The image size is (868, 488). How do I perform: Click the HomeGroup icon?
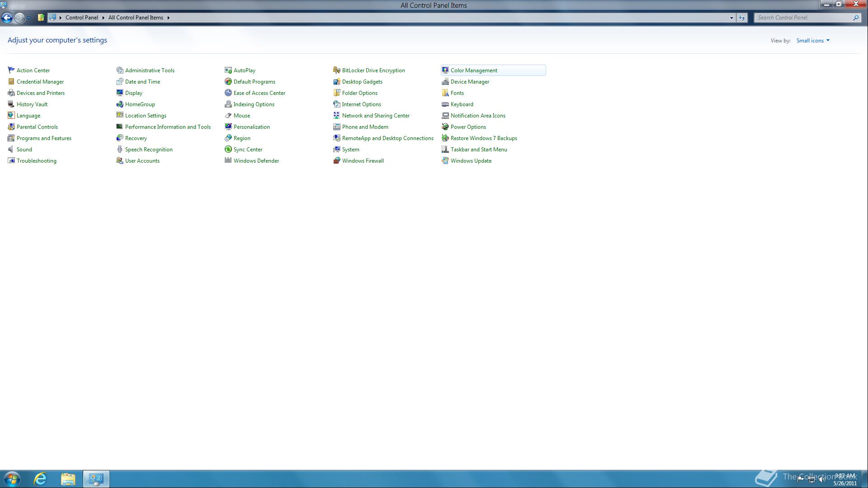pos(120,104)
